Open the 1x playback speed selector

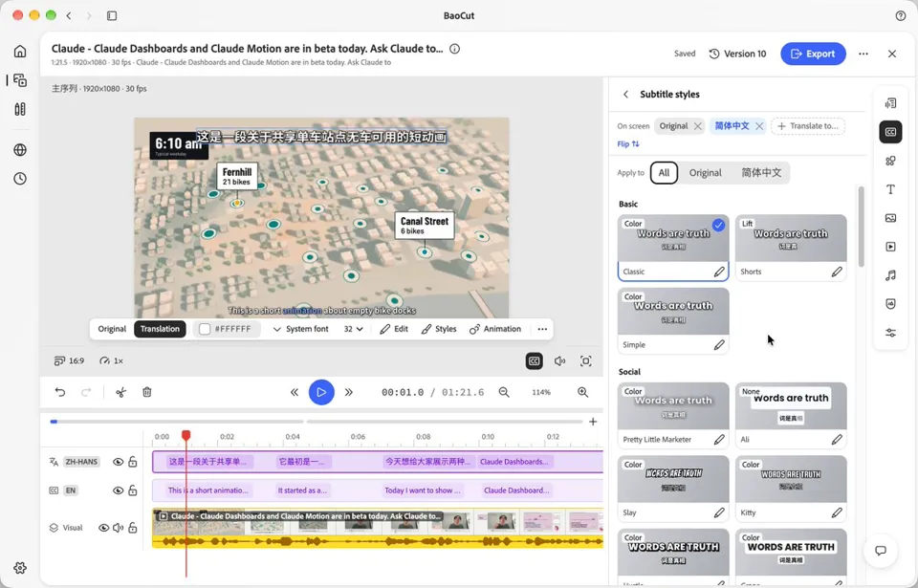111,360
